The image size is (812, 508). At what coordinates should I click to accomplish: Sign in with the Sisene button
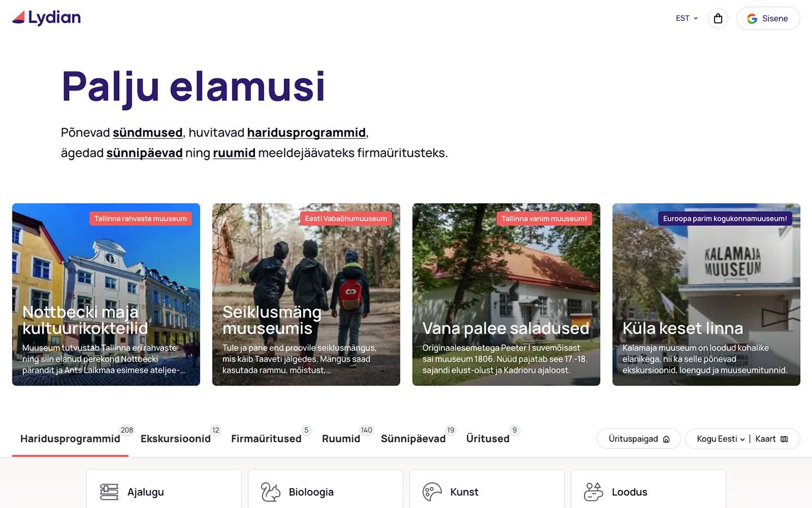click(x=768, y=19)
